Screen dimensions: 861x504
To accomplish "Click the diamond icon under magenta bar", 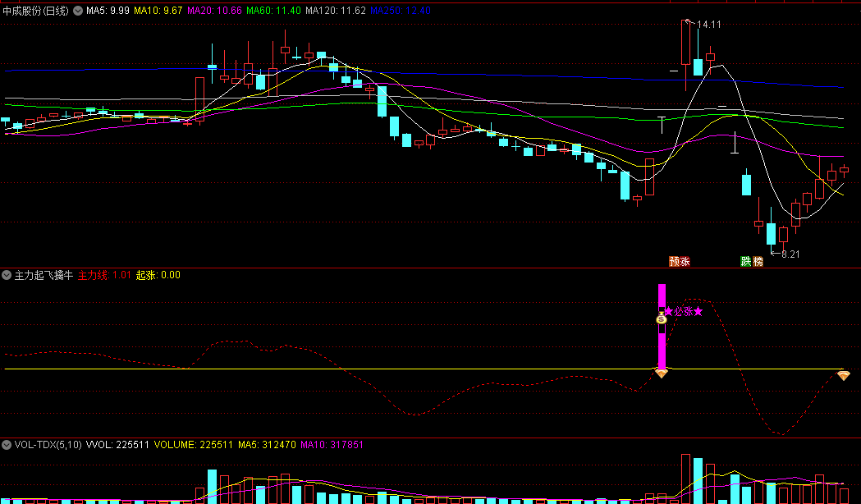I will click(662, 373).
